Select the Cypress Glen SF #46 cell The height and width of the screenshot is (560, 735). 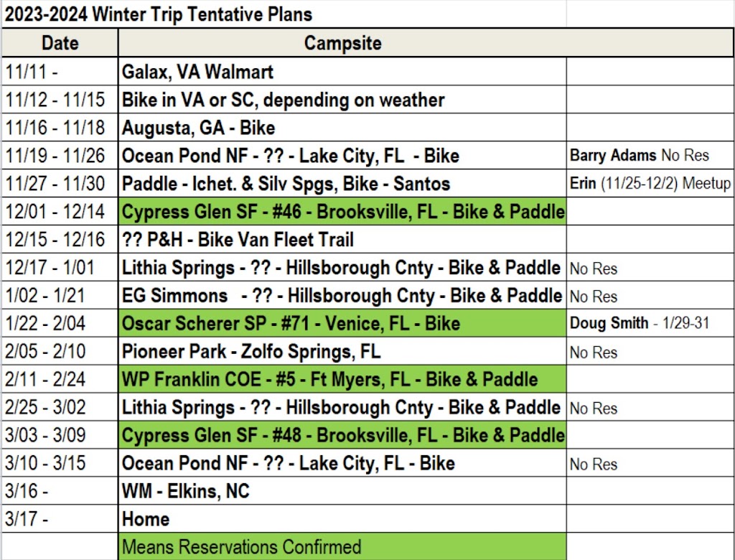342,212
